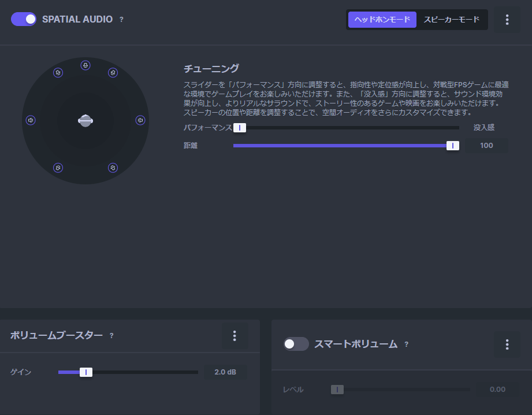Image resolution: width=532 pixels, height=415 pixels.
Task: Click the listener head icon in center
Action: coord(85,121)
